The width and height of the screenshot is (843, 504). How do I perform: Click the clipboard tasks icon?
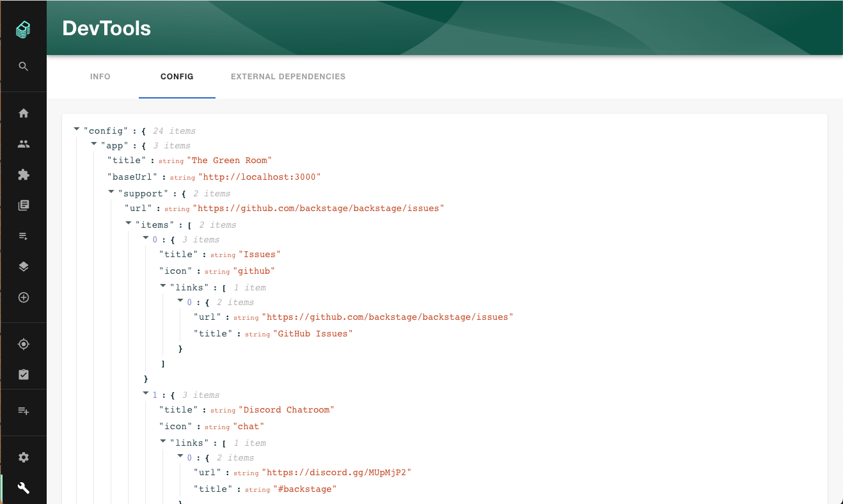tap(24, 374)
